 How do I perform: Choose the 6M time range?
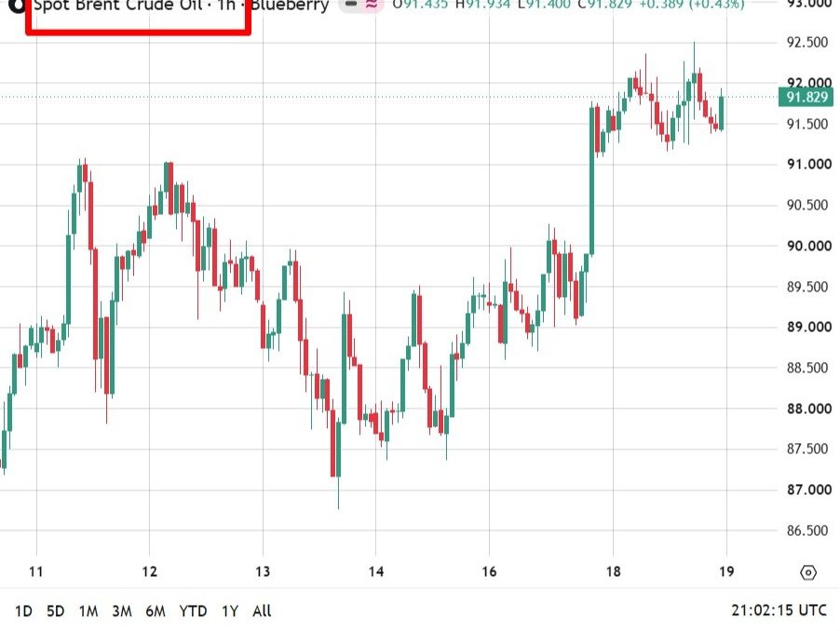[156, 611]
